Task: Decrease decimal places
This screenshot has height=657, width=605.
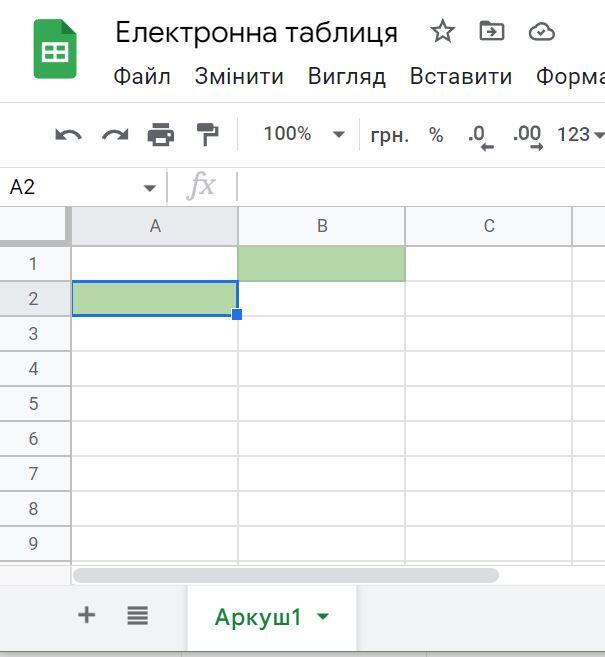Action: pos(481,137)
